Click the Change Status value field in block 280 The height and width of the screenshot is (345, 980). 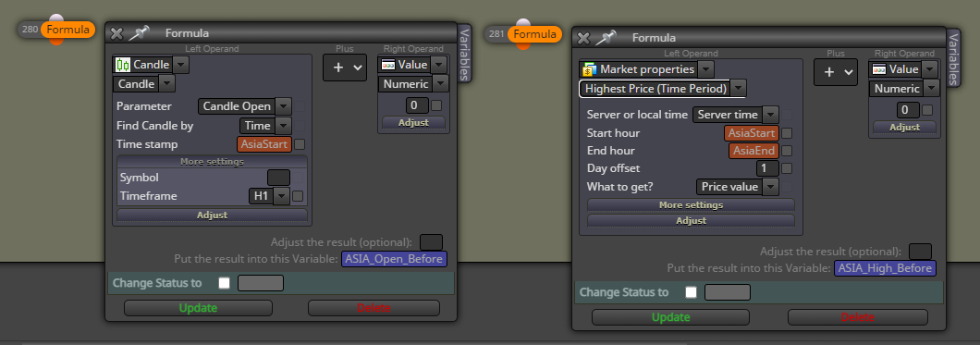pos(261,283)
